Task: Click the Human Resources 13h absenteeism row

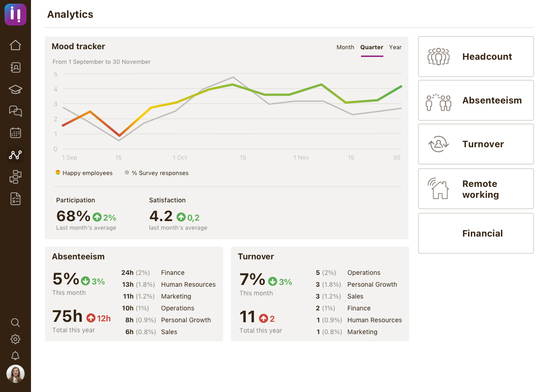Action: (x=169, y=284)
